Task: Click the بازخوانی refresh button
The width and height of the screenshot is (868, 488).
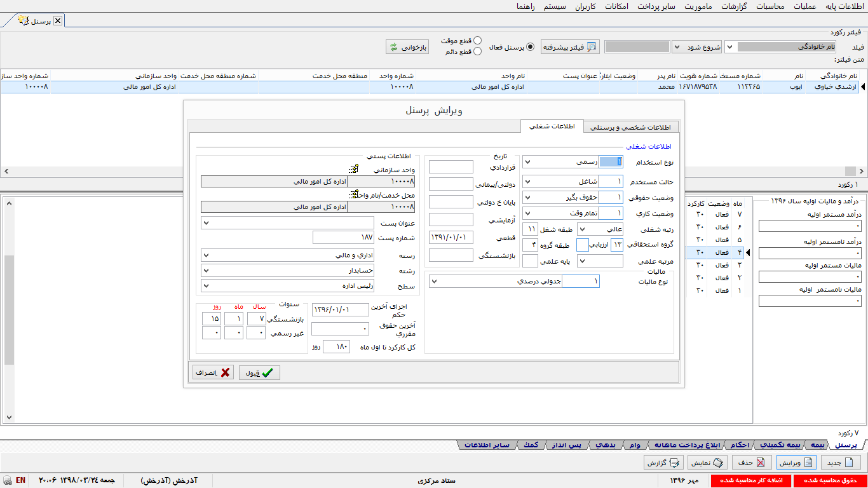Action: (x=407, y=47)
